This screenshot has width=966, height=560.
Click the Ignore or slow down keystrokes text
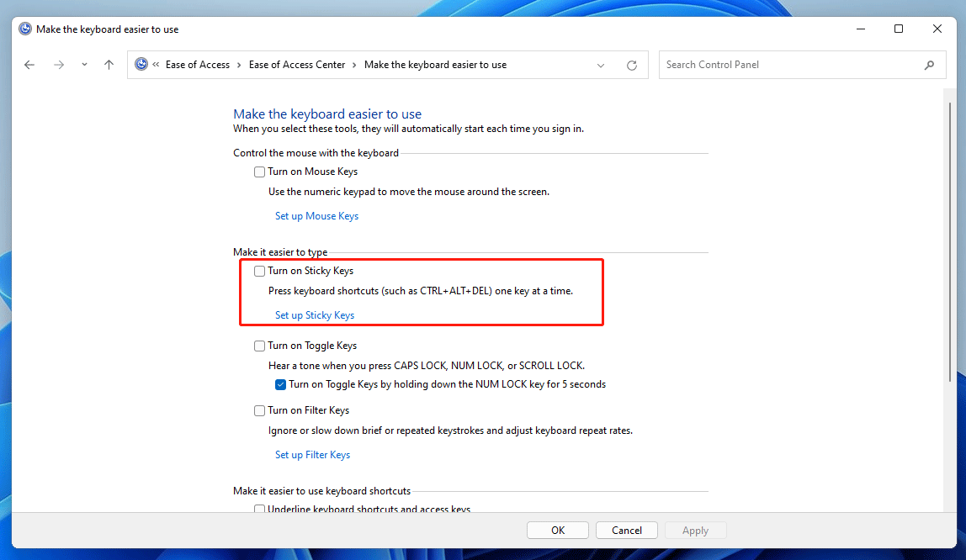coord(450,431)
